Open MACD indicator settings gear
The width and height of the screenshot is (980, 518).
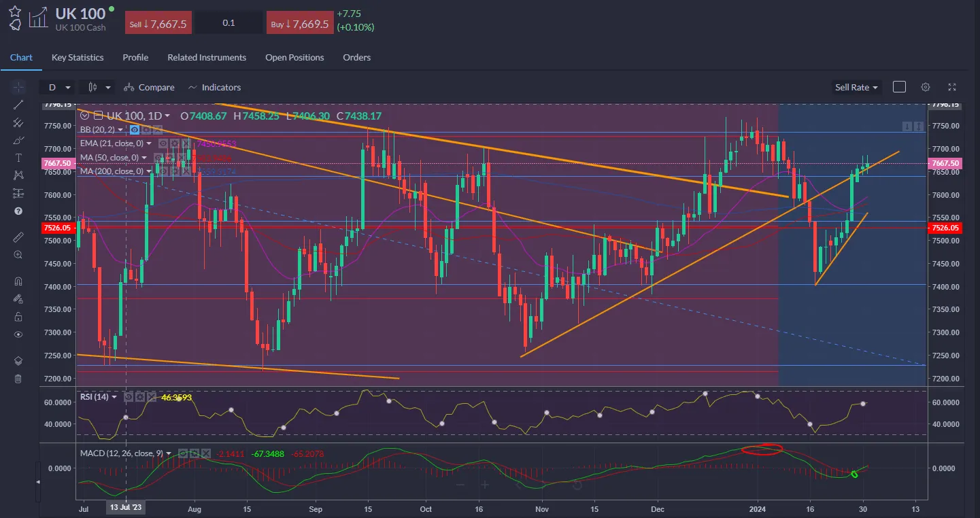coord(193,453)
